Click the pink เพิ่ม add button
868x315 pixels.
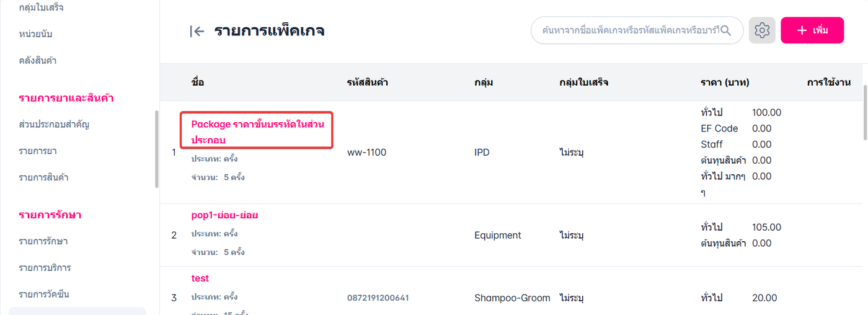pyautogui.click(x=812, y=30)
